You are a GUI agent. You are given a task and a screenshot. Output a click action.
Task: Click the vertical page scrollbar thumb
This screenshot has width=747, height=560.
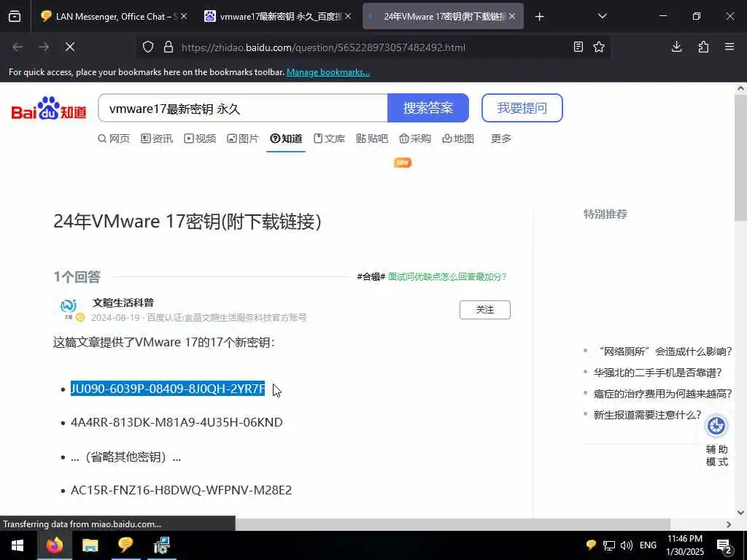(x=740, y=157)
